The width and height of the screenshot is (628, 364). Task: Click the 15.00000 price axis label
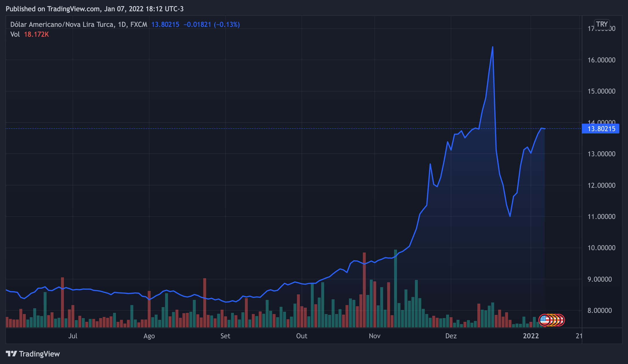(x=601, y=91)
